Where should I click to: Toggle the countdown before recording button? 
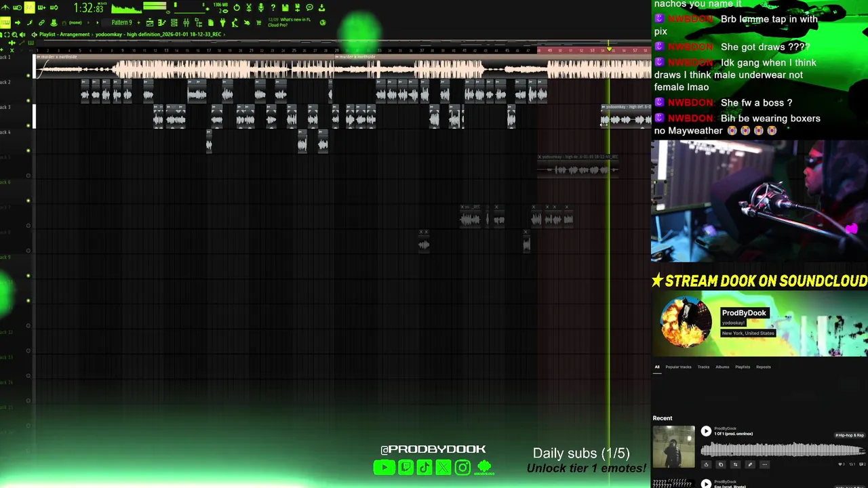[29, 7]
